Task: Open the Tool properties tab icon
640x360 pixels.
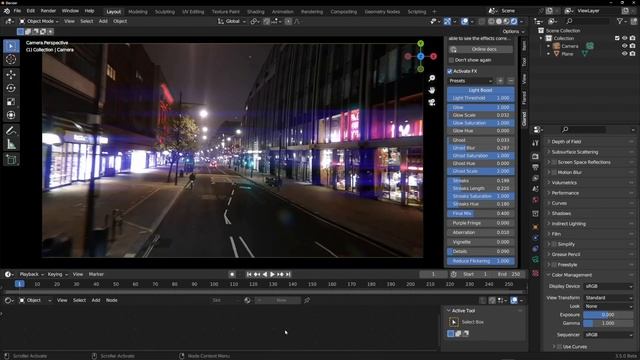Action: 536,142
